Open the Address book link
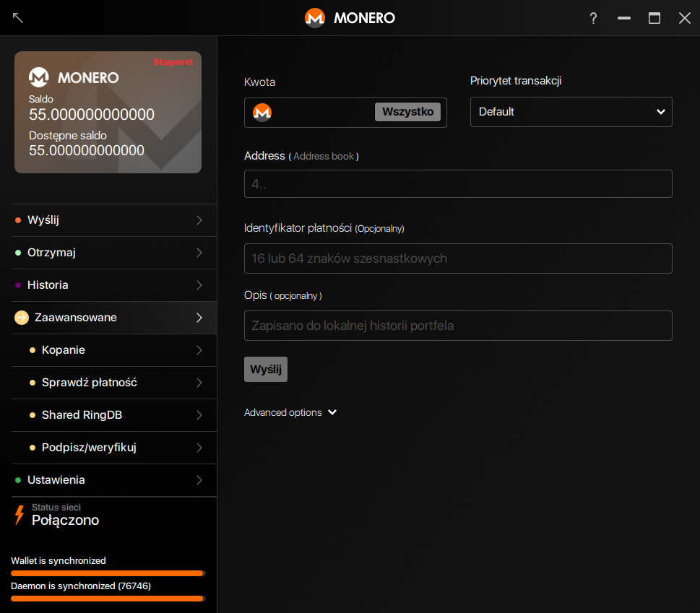This screenshot has width=700, height=613. [324, 156]
